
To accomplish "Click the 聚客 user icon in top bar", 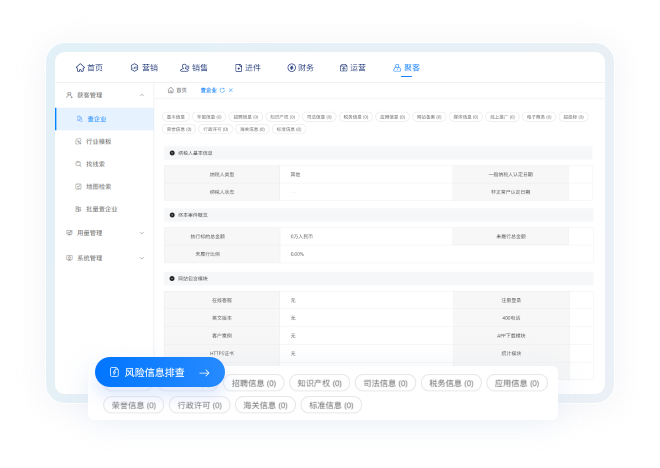I will coord(397,68).
